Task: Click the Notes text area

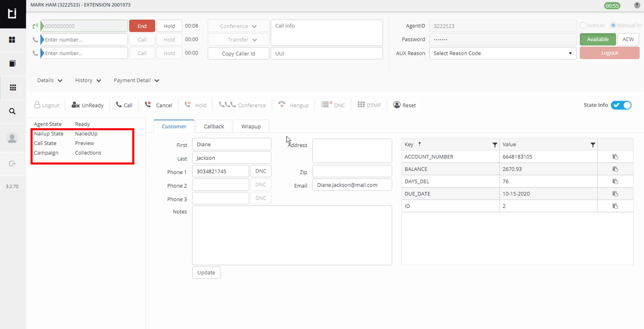Action: pyautogui.click(x=292, y=235)
